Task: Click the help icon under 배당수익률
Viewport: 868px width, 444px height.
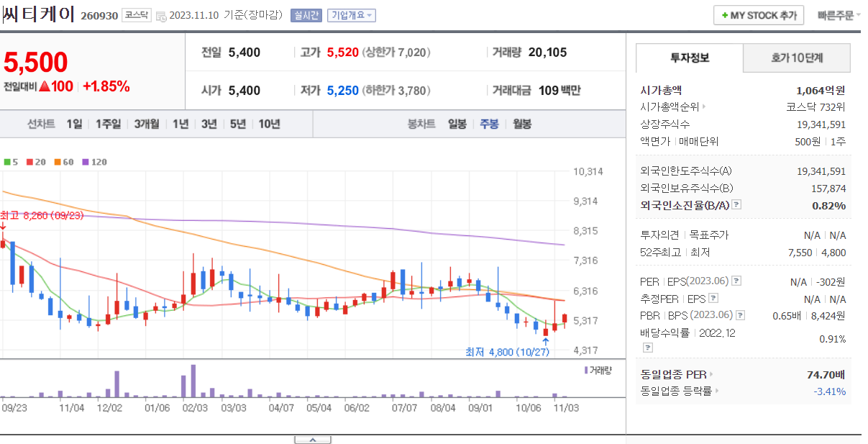Action: (647, 348)
